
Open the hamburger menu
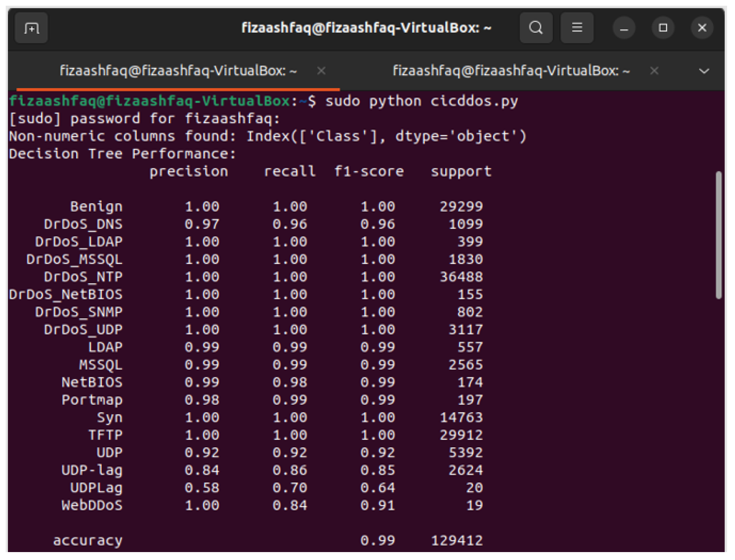(576, 28)
